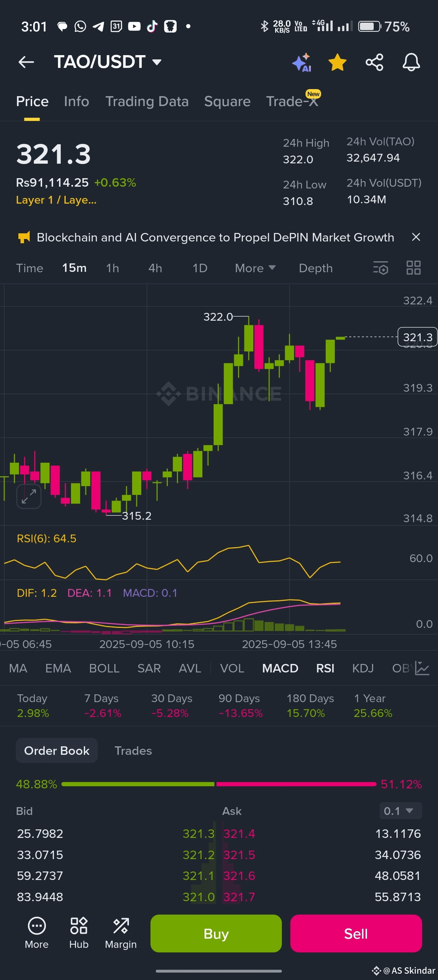Tap the ask amount 13.1176
This screenshot has height=980, width=438.
tap(398, 834)
